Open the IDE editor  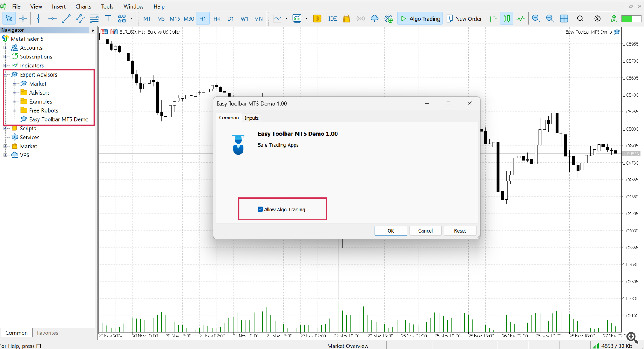[332, 18]
